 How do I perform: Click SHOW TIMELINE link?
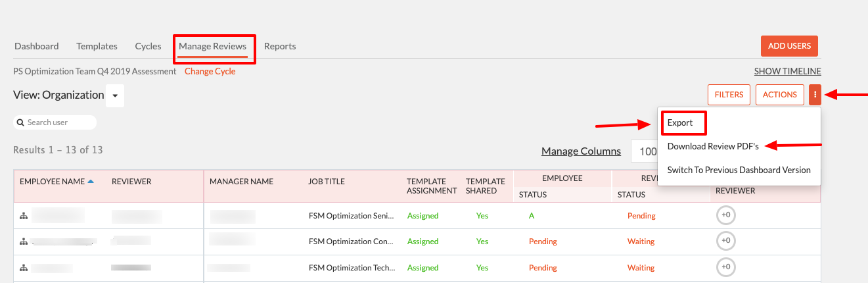click(787, 71)
